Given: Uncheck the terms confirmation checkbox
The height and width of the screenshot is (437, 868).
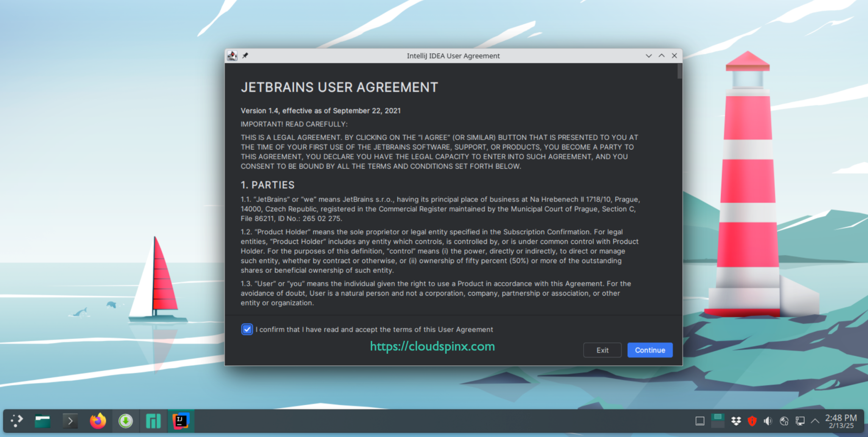Looking at the screenshot, I should tap(247, 329).
